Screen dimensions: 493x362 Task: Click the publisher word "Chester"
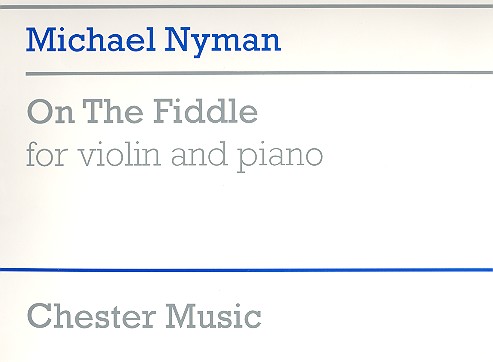click(x=91, y=316)
